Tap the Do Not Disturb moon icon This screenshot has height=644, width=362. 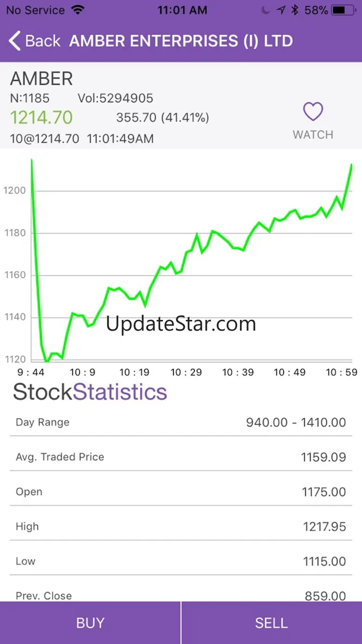[x=266, y=10]
